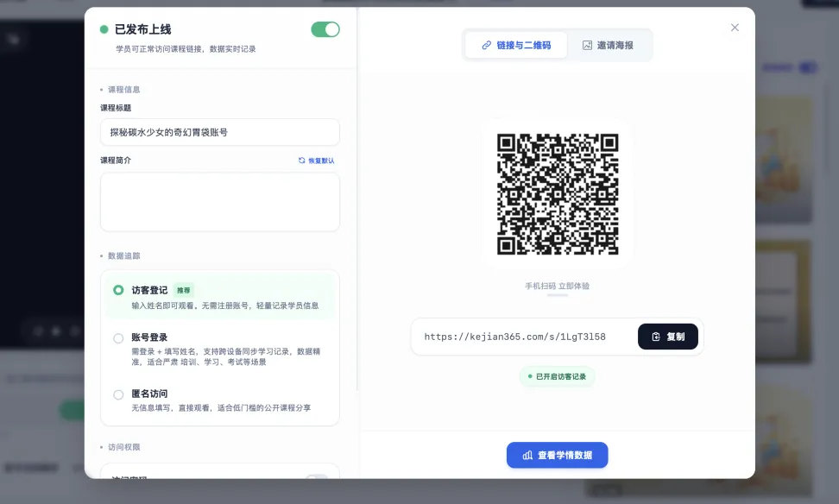Click the 访问权限 section header

[124, 447]
